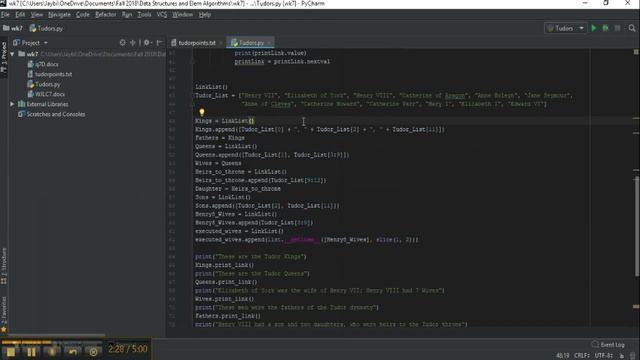Pause the screen recording
Screen dimensions: 640x360
(31, 352)
